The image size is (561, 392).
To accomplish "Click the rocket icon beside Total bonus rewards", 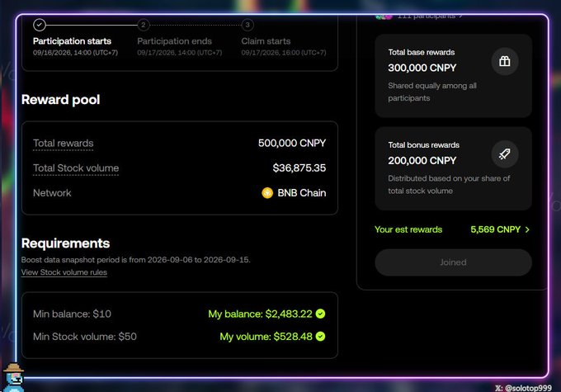I will (504, 154).
